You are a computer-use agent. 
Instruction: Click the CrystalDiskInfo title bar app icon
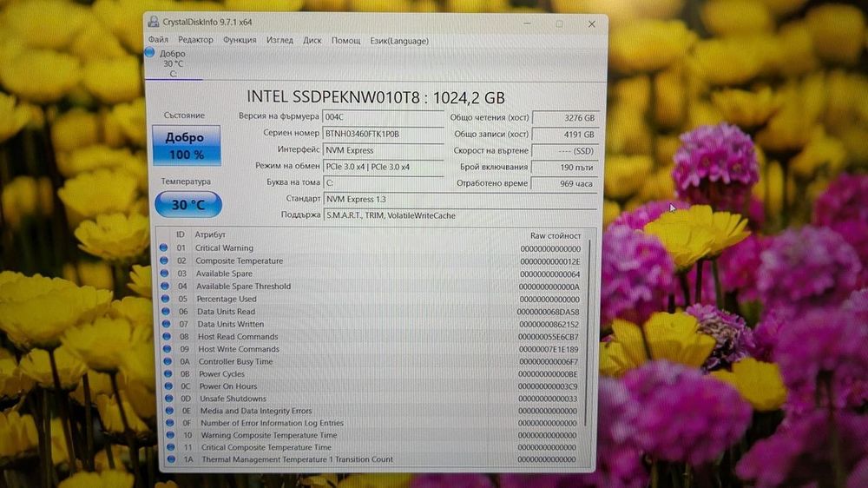pyautogui.click(x=153, y=22)
